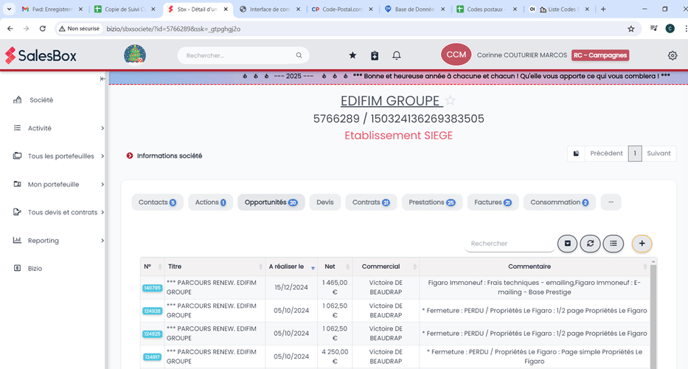Switch to the Actions tab
The width and height of the screenshot is (688, 369).
(x=211, y=202)
